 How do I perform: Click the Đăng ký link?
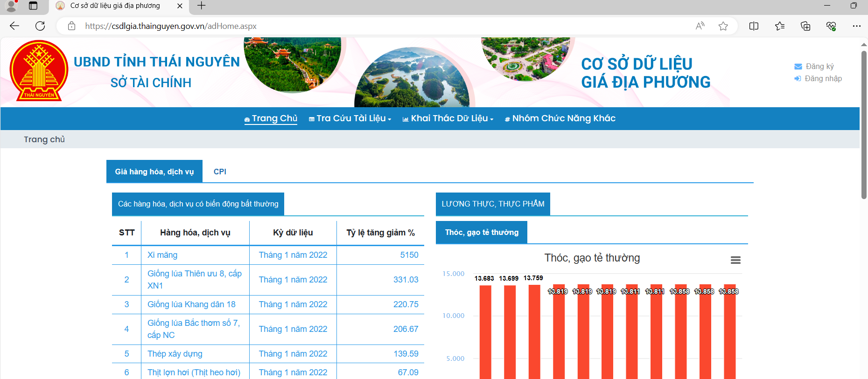point(819,66)
